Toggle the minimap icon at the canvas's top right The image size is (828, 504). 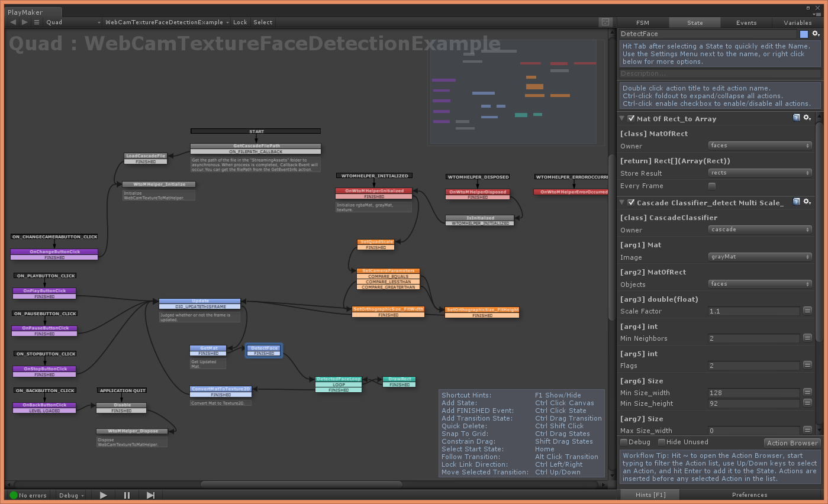(x=605, y=22)
